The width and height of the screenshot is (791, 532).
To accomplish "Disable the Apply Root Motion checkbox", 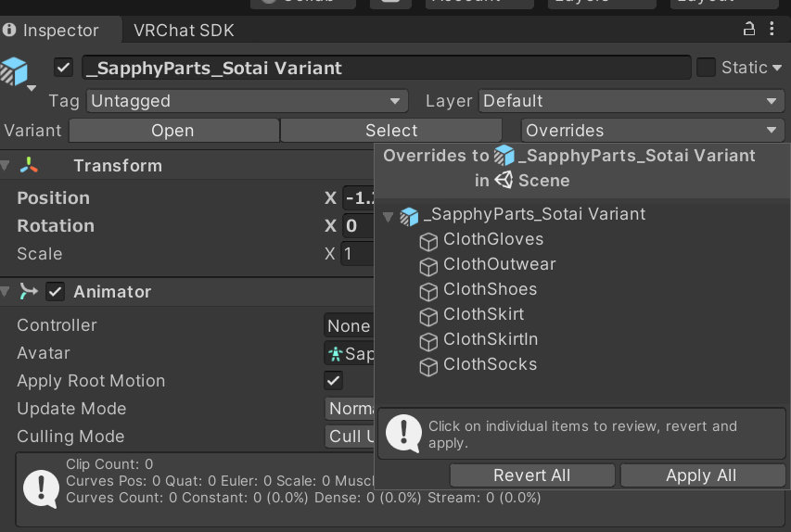I will point(333,381).
